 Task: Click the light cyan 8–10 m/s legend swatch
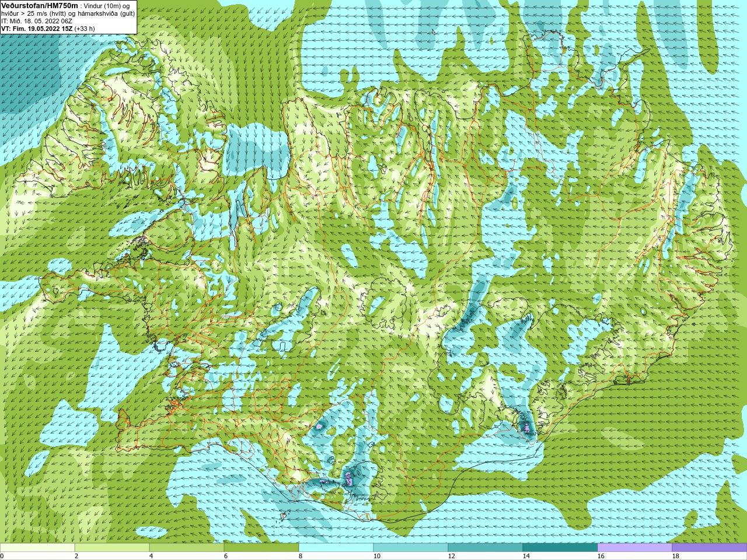(336, 548)
